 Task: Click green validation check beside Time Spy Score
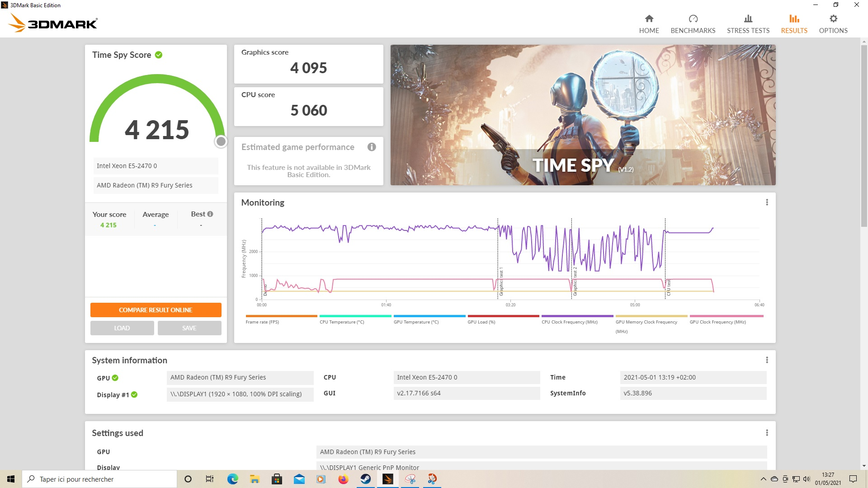(x=159, y=55)
